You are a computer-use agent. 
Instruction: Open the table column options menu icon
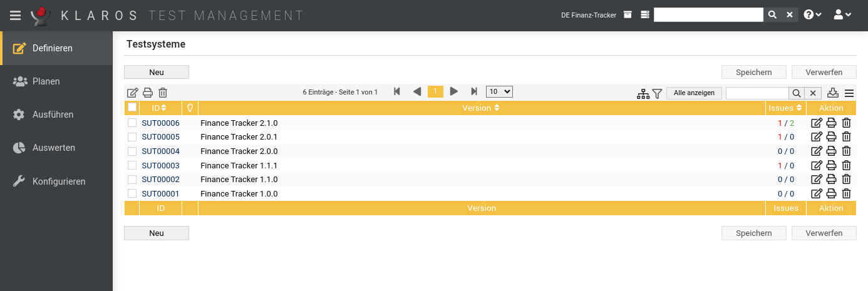click(849, 93)
